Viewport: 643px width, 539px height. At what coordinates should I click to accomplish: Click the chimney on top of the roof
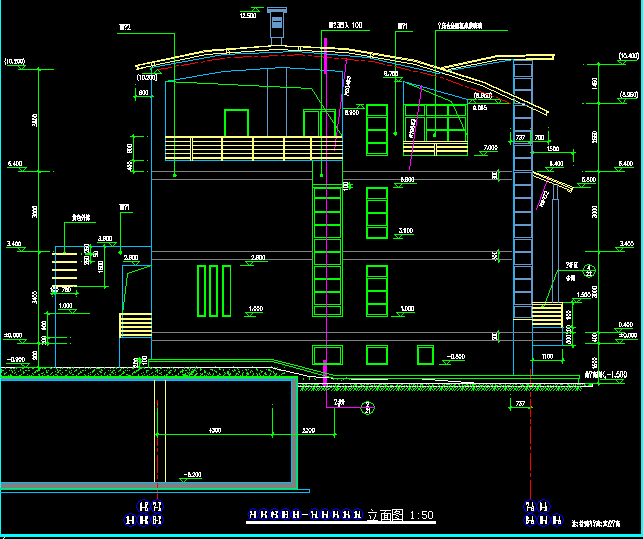click(277, 26)
